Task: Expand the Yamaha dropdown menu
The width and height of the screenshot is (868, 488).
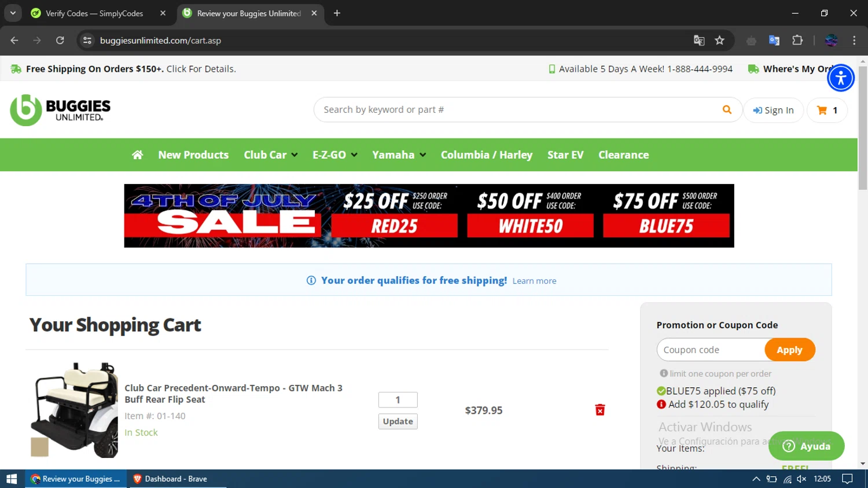Action: 399,155
